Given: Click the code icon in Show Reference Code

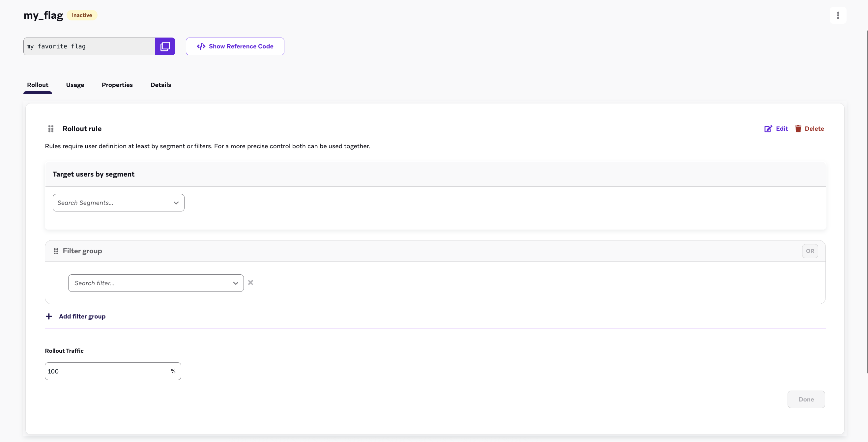Looking at the screenshot, I should 201,46.
